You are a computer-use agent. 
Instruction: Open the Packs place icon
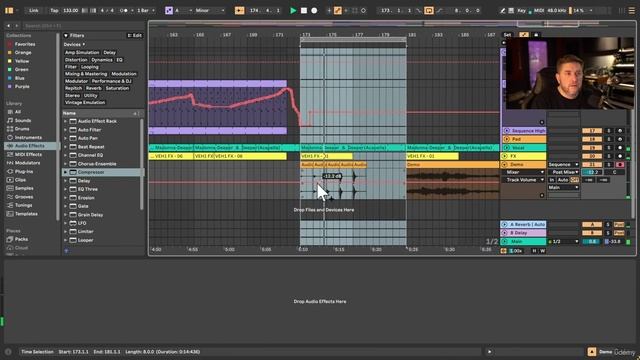(x=10, y=239)
